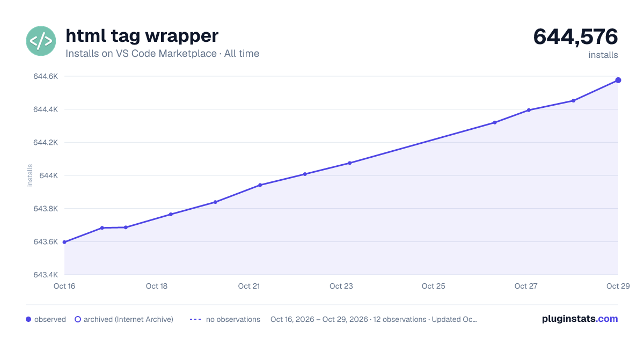Click the data point above Oct 23
Viewport: 644px width, 338px height.
point(349,163)
